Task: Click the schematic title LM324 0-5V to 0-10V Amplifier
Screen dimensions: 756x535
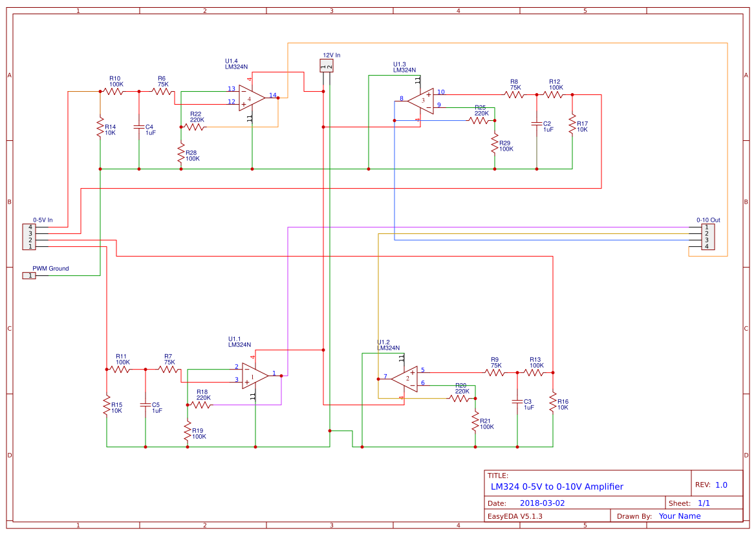Action: [x=557, y=487]
